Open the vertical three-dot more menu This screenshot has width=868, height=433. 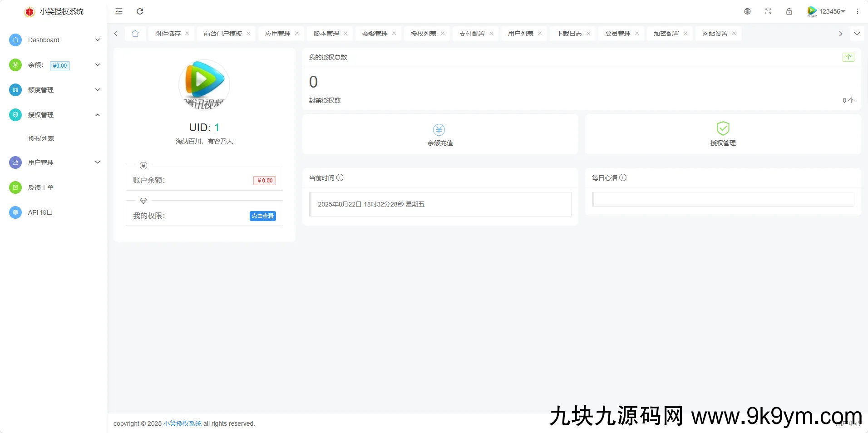click(857, 11)
